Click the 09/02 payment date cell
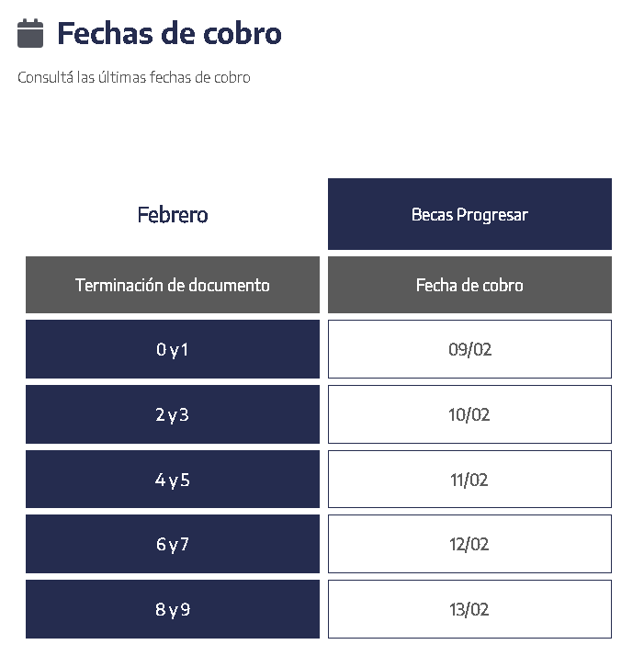644x667 pixels. tap(469, 349)
